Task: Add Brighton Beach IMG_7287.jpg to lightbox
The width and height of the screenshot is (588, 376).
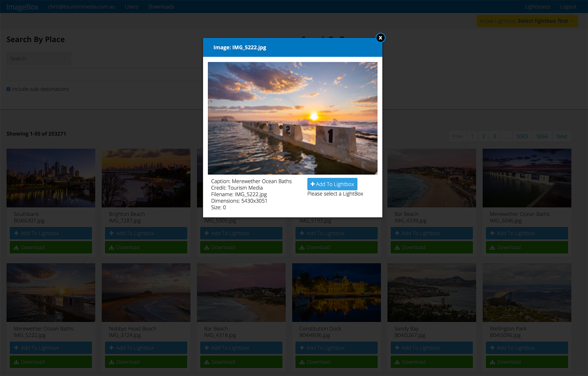Action: [x=146, y=233]
